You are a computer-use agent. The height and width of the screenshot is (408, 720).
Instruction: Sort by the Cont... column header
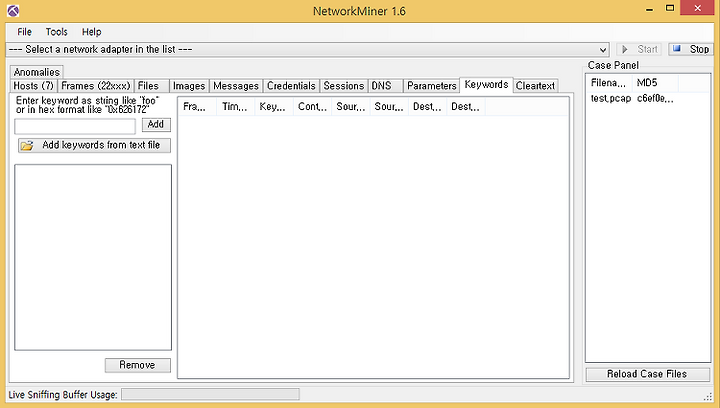[312, 107]
